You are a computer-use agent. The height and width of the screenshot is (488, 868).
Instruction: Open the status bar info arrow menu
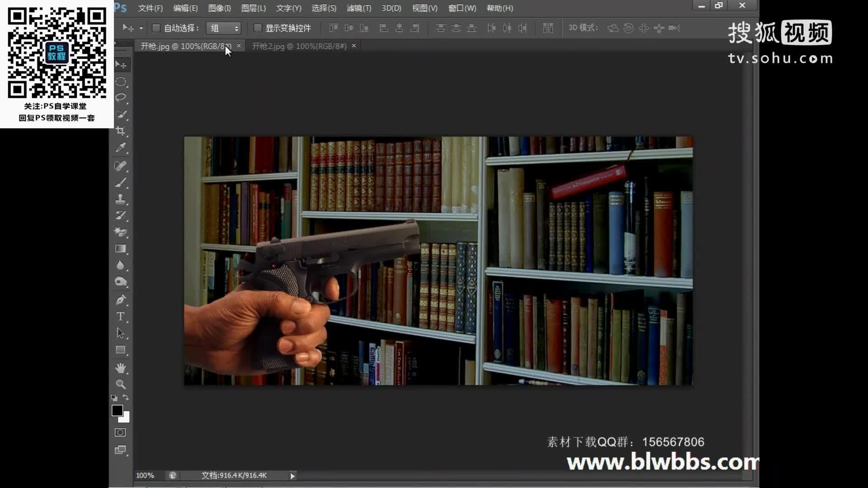click(292, 476)
